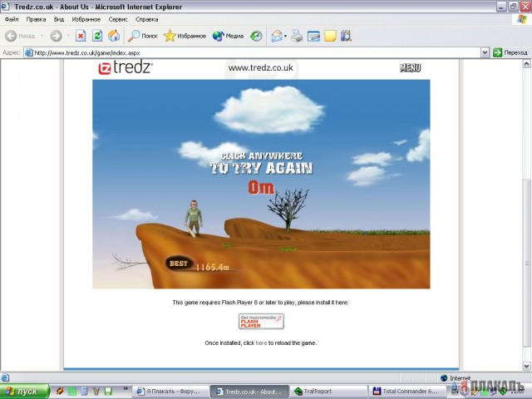
Task: Print the page with printer icon
Action: 297,36
